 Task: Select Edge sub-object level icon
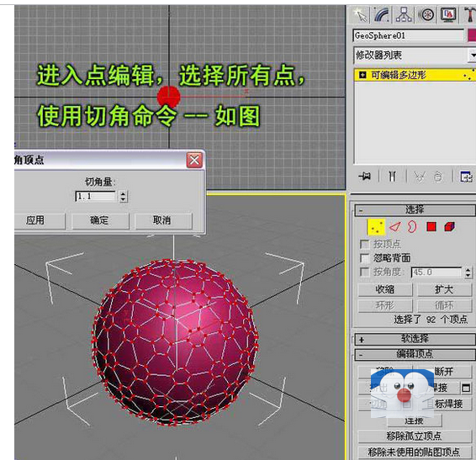pos(395,227)
